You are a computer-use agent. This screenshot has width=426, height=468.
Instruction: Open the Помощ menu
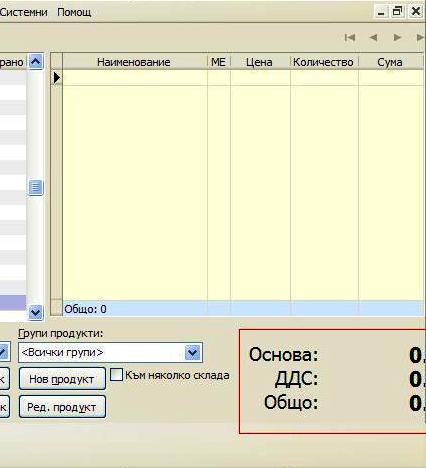(74, 12)
